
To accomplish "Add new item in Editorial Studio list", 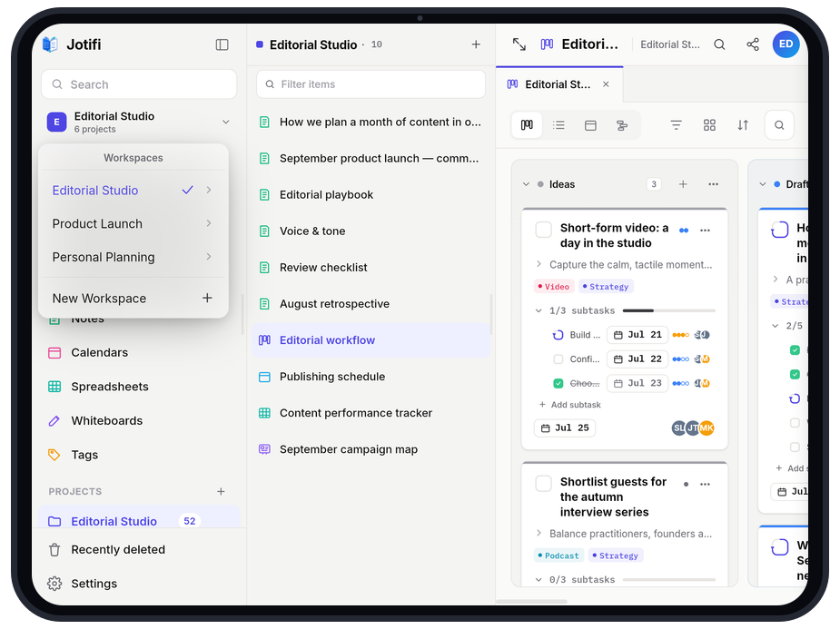I will [476, 44].
